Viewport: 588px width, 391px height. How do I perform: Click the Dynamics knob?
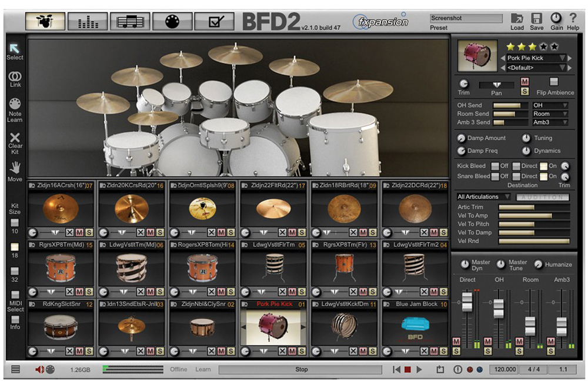point(526,151)
